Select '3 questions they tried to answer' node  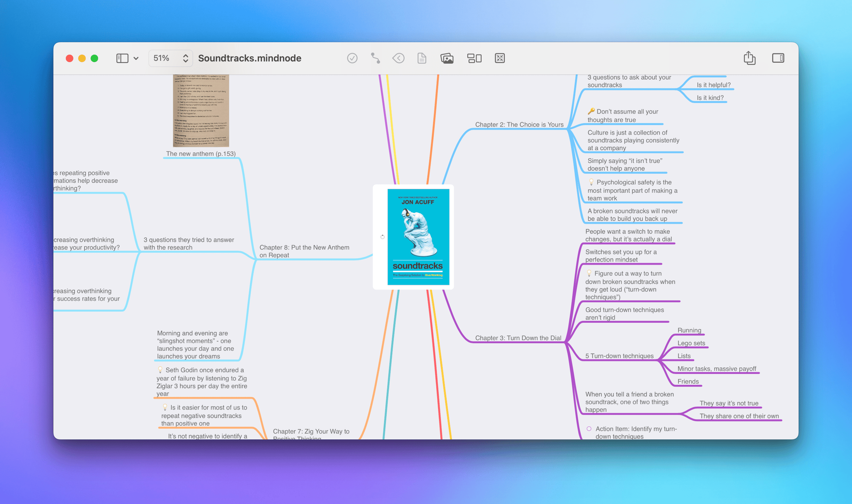point(189,243)
